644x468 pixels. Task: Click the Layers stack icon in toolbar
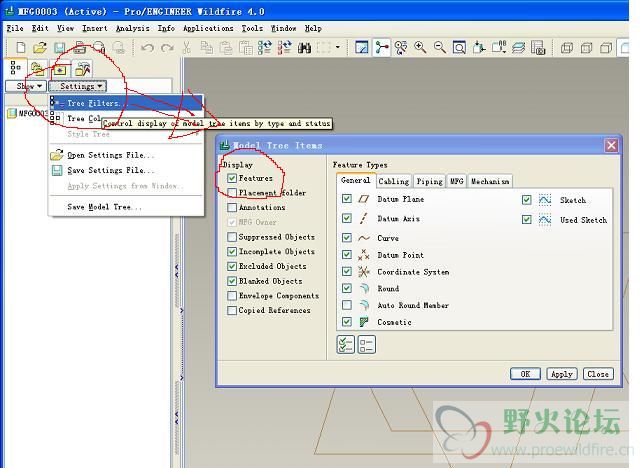tap(518, 48)
